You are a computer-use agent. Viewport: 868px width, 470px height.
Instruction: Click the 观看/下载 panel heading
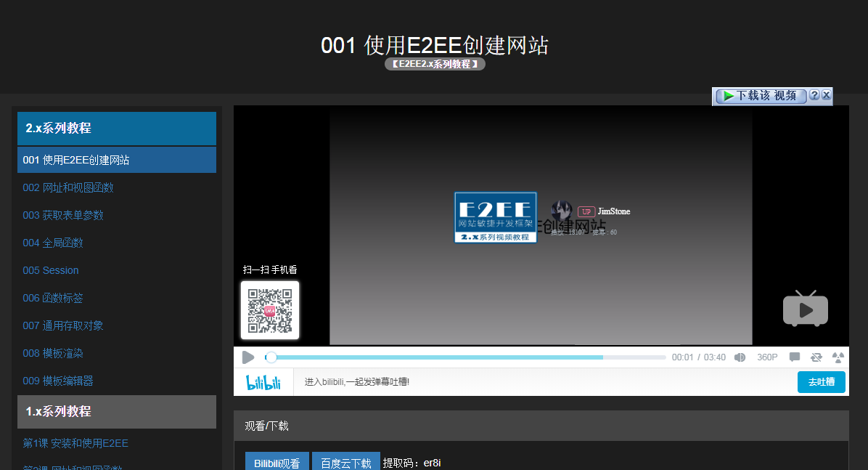[267, 426]
